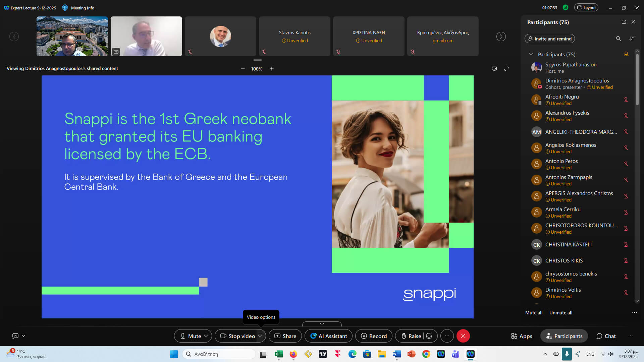644x362 pixels.
Task: Open the Chat panel tab
Action: coord(606,336)
